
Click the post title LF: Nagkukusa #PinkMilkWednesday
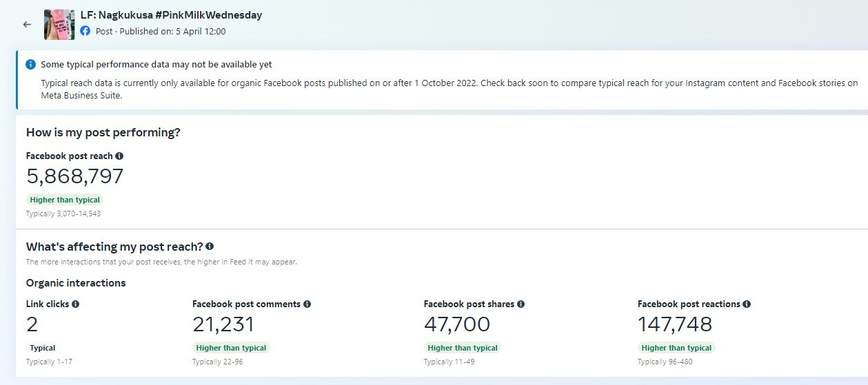(171, 14)
